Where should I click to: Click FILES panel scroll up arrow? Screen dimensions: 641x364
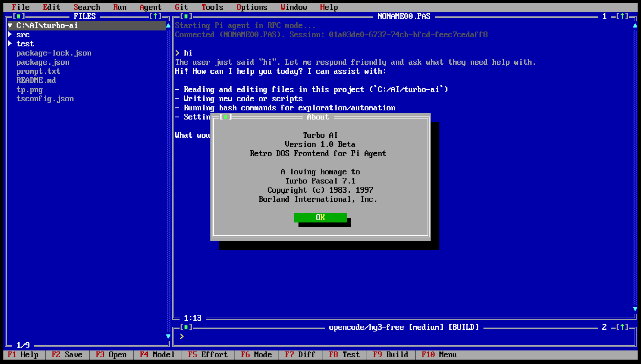(x=168, y=26)
